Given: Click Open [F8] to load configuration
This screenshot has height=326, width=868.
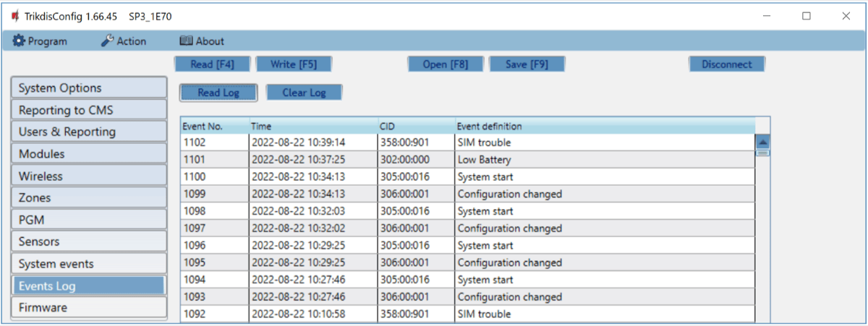Looking at the screenshot, I should (445, 64).
